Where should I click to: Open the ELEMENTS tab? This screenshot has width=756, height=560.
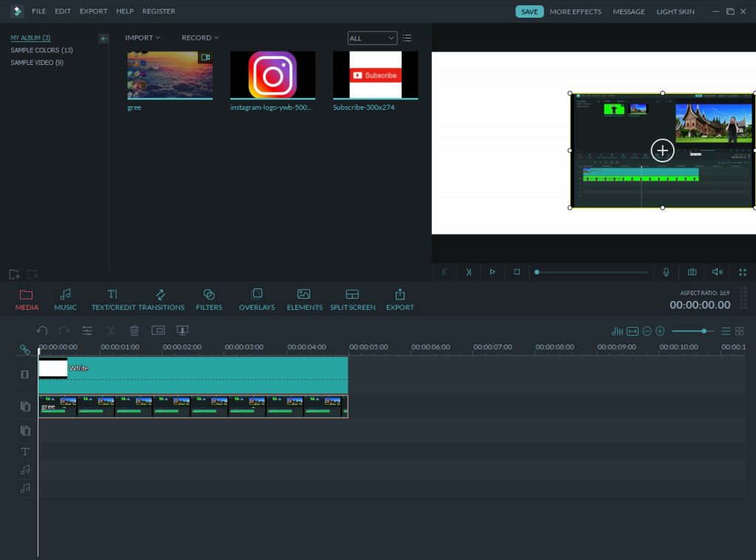pos(304,300)
